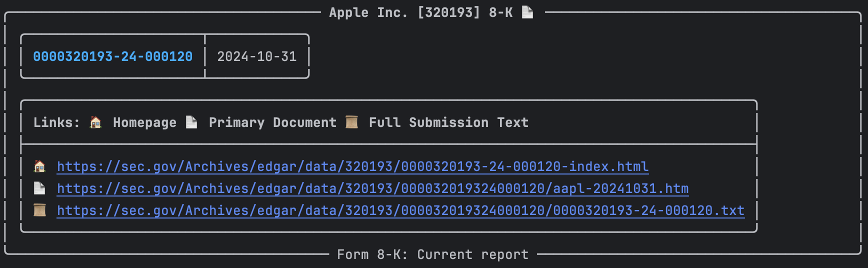Click the house icon beside the index.html URL

coord(39,166)
